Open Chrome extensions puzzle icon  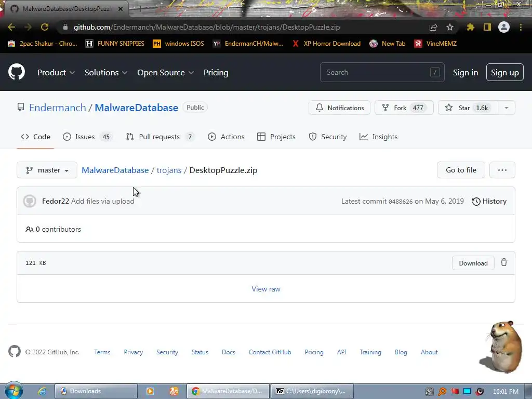470,27
